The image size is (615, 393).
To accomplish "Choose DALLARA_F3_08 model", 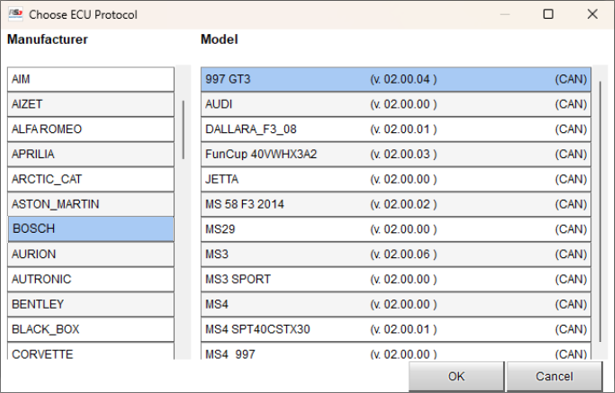I will coord(396,129).
